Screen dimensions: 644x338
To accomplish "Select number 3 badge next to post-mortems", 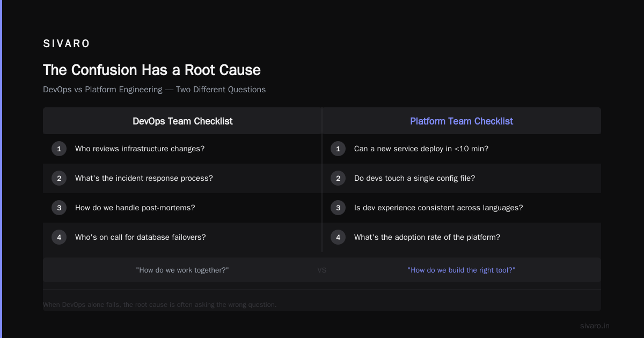I will [59, 208].
